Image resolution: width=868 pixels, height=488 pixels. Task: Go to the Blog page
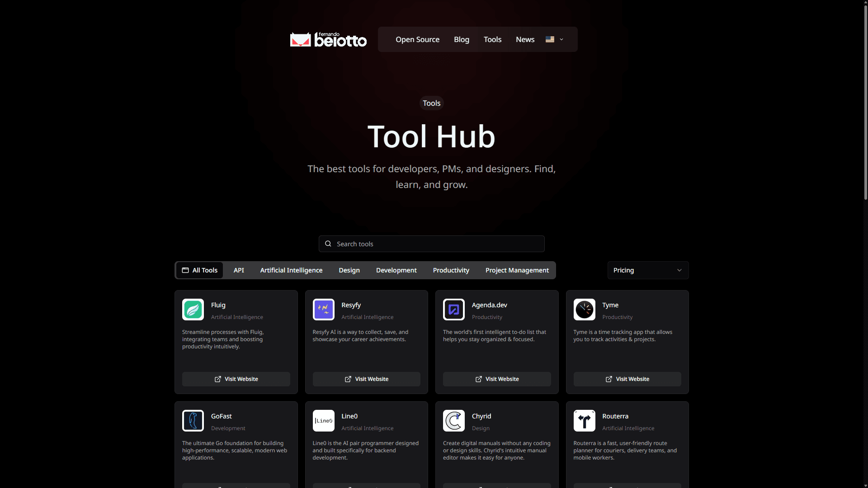click(x=462, y=39)
